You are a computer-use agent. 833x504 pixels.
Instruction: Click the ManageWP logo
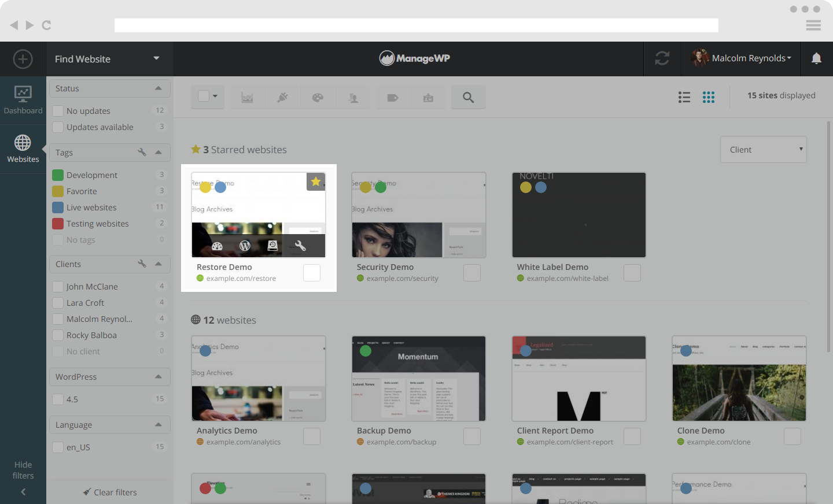coord(415,58)
